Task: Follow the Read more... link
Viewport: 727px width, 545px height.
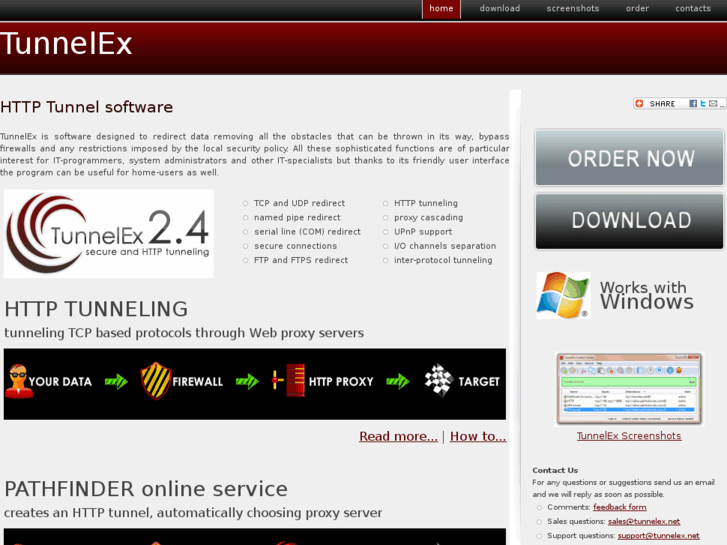Action: point(398,436)
